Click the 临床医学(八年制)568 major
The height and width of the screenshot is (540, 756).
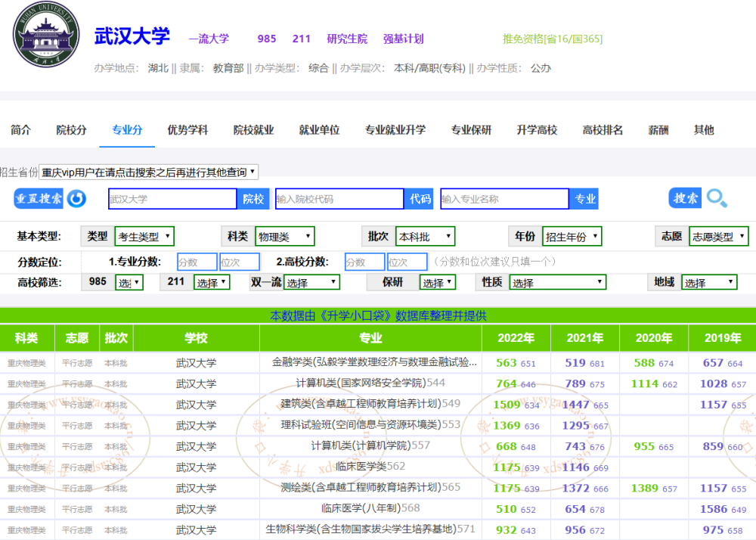pyautogui.click(x=370, y=508)
